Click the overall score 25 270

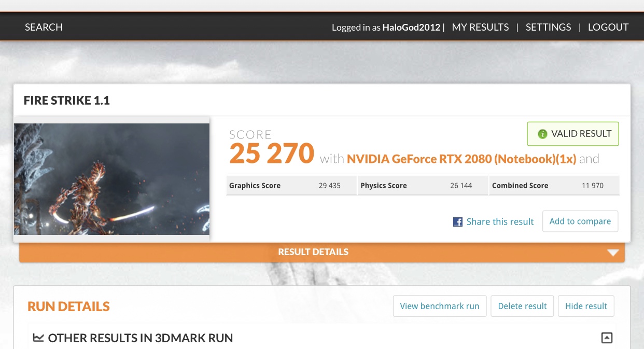coord(272,153)
